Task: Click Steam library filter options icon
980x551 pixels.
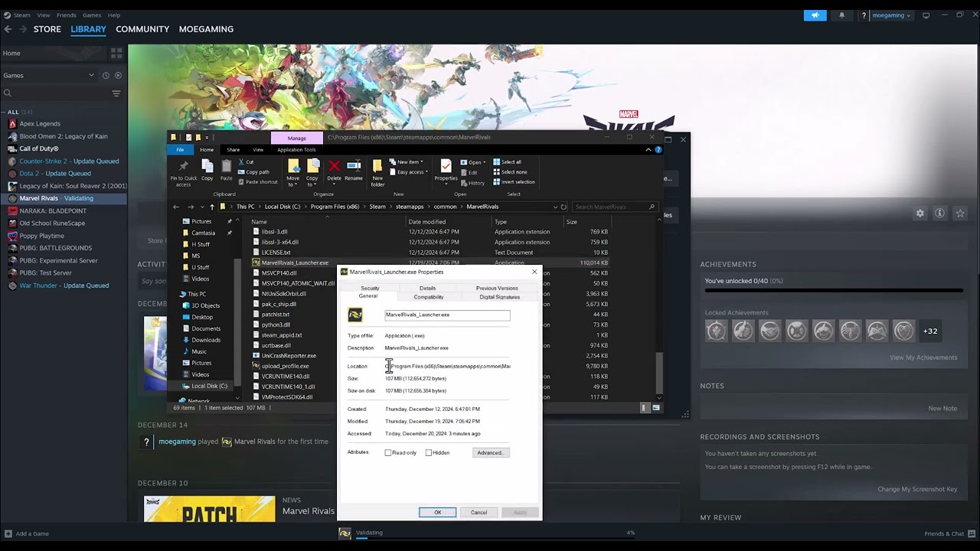Action: [116, 93]
